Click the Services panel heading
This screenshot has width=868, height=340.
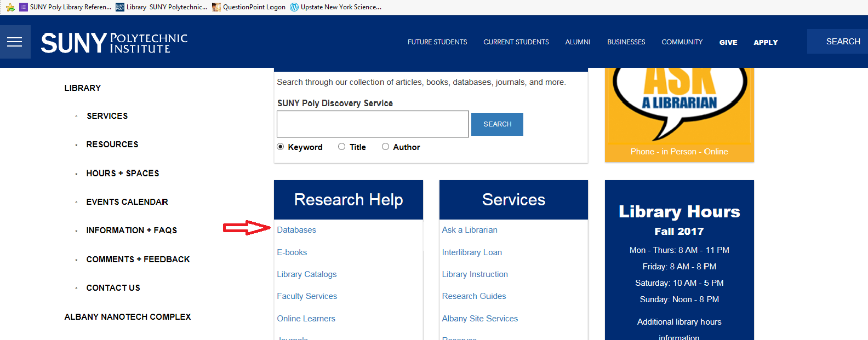pos(513,200)
